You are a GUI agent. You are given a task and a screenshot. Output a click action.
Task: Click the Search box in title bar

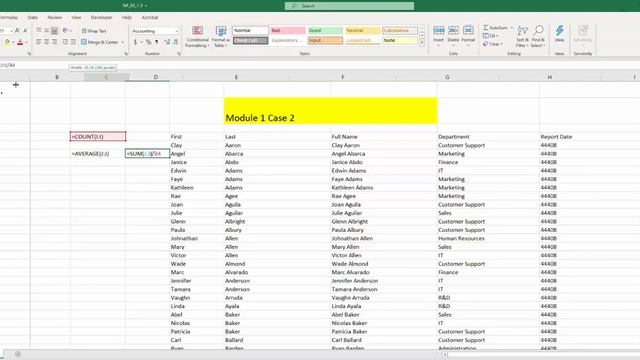click(349, 6)
